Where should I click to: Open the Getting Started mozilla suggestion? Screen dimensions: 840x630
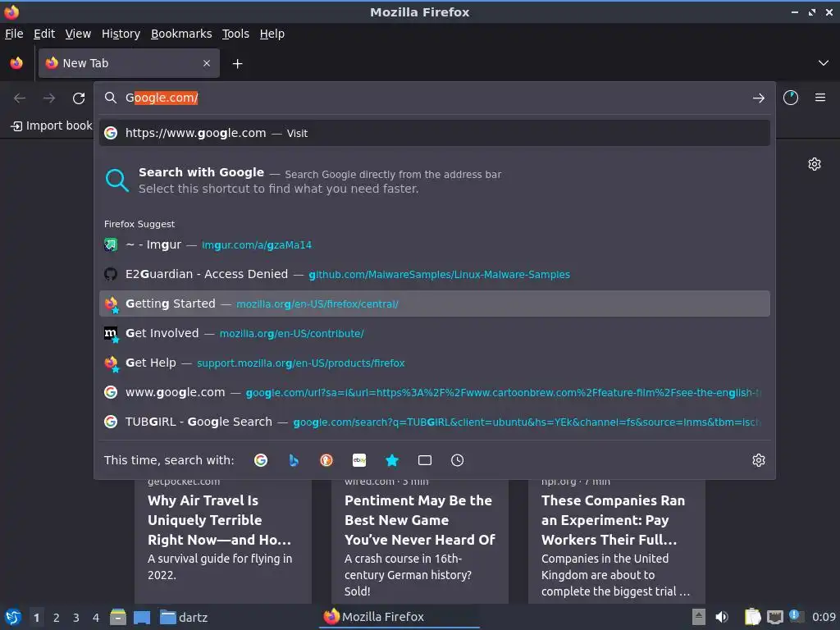pos(435,304)
